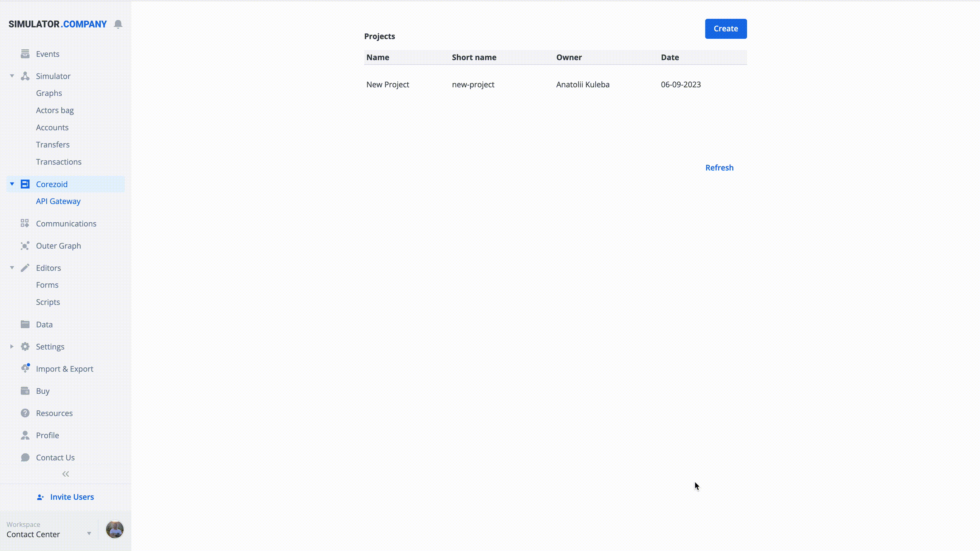Image resolution: width=980 pixels, height=551 pixels.
Task: Select the API Gateway menu item
Action: (59, 201)
